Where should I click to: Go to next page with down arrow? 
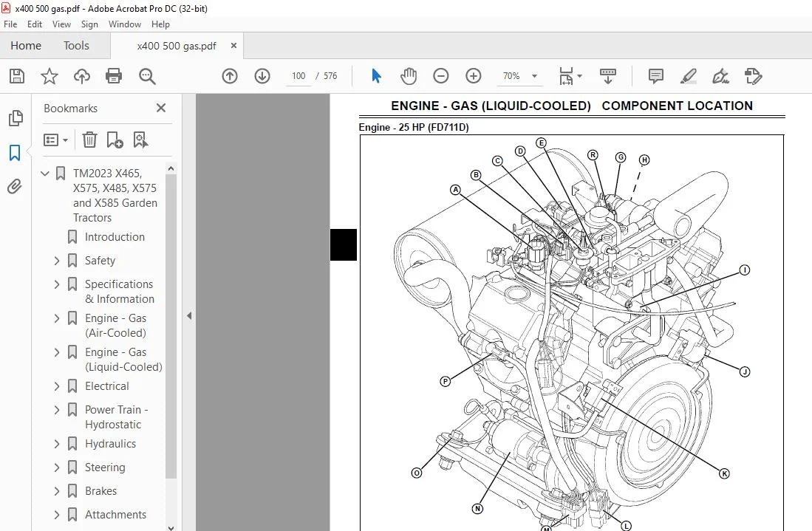(x=262, y=77)
